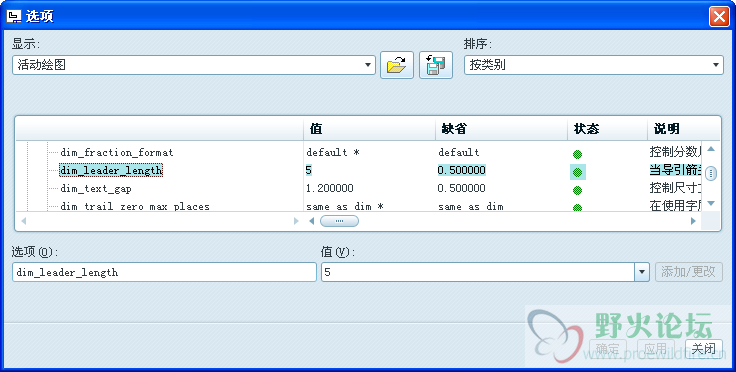736x372 pixels.
Task: Click the 关闭 button
Action: (x=704, y=349)
